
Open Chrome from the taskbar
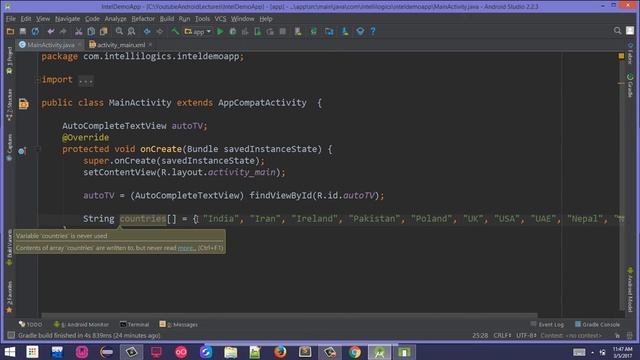[355, 352]
